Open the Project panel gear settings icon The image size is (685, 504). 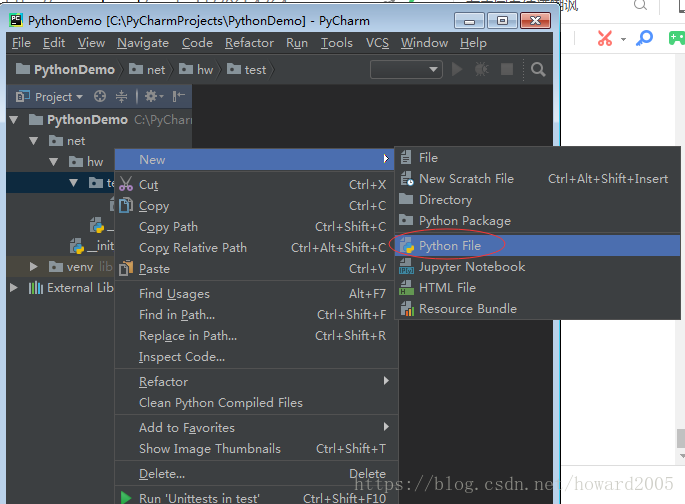153,96
